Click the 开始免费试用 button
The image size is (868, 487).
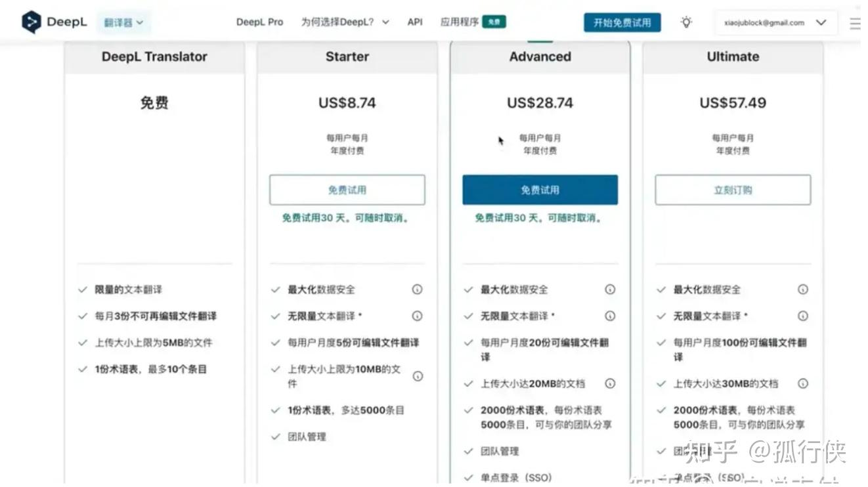(x=622, y=22)
